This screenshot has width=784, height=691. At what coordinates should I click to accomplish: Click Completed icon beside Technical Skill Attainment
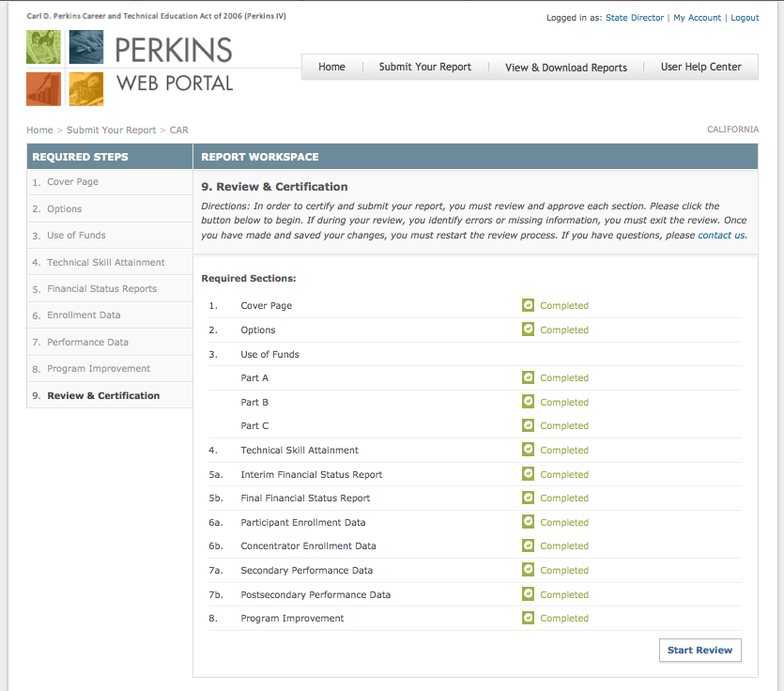point(528,450)
